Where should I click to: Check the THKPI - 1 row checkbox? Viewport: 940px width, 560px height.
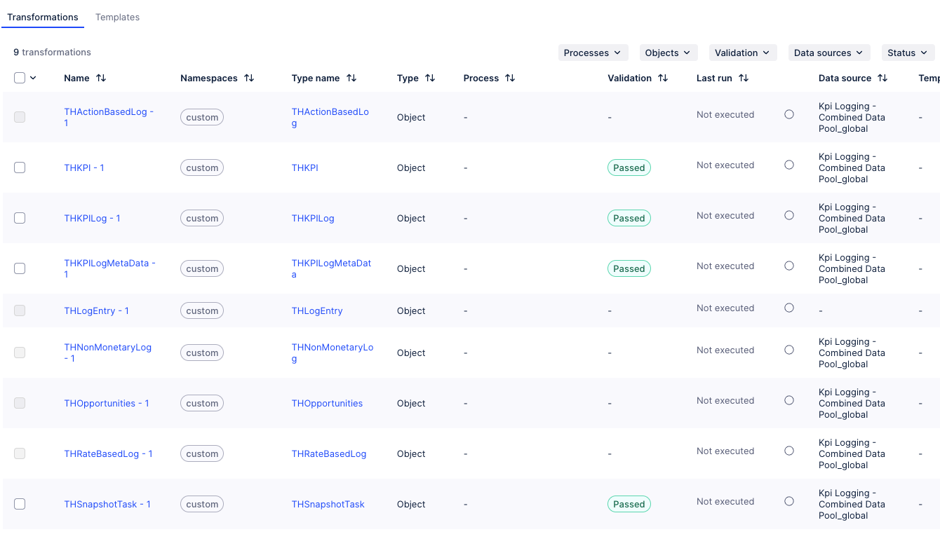coord(20,168)
